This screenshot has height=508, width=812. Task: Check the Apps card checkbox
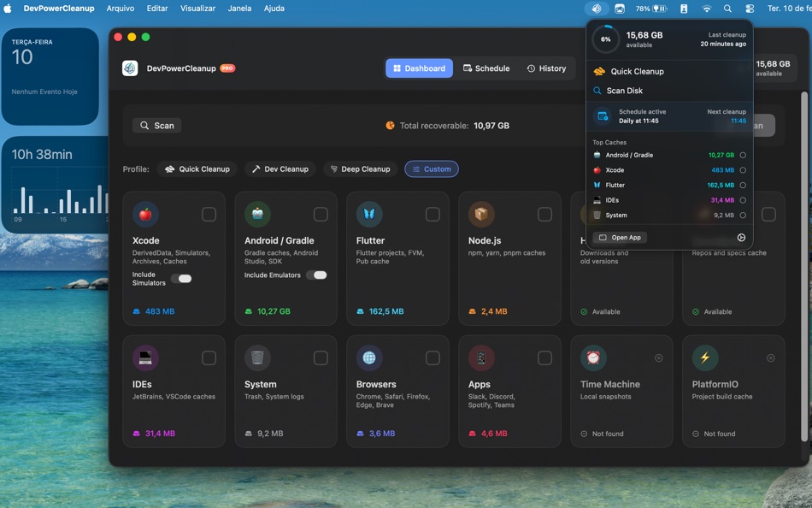point(544,357)
